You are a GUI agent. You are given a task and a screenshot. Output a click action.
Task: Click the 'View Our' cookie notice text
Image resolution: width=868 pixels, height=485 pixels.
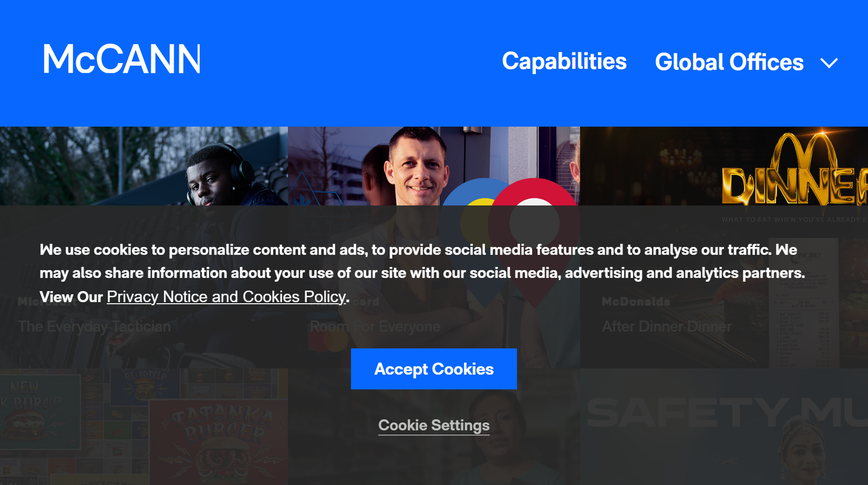69,296
